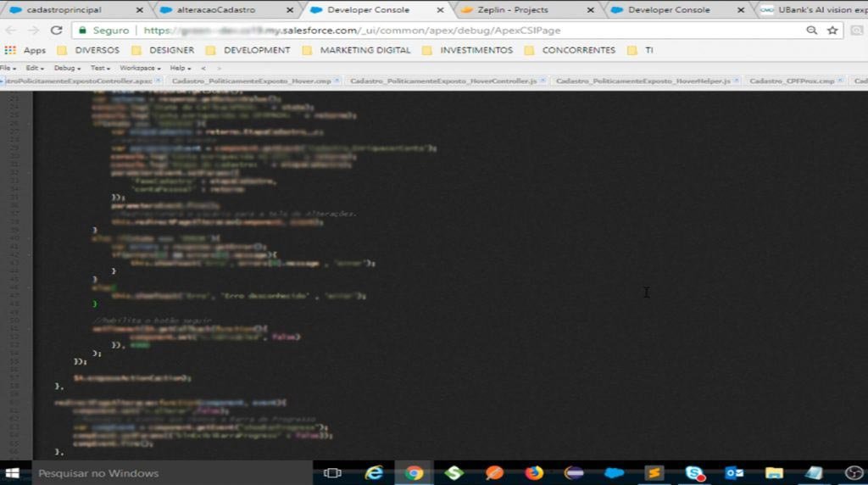Open the Cadastro_PoliticamenteExposto_Hover.cmp file tab
Screen dimensions: 868x485
(x=251, y=81)
